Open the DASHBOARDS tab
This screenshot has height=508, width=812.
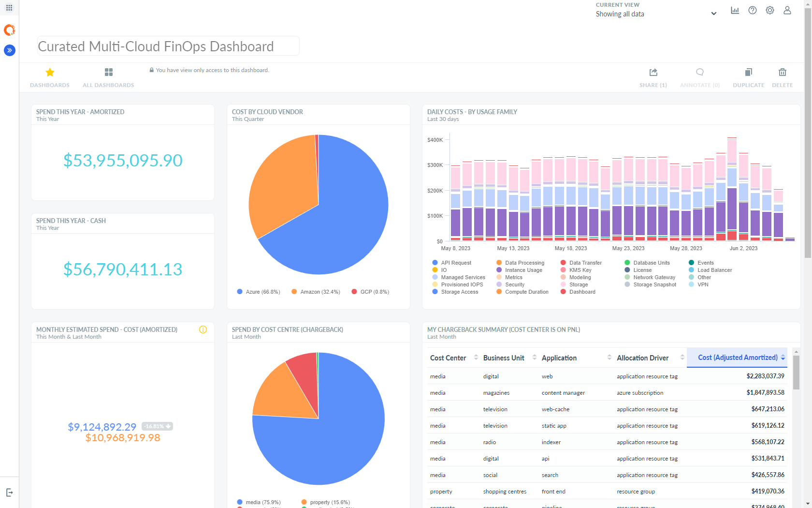50,77
